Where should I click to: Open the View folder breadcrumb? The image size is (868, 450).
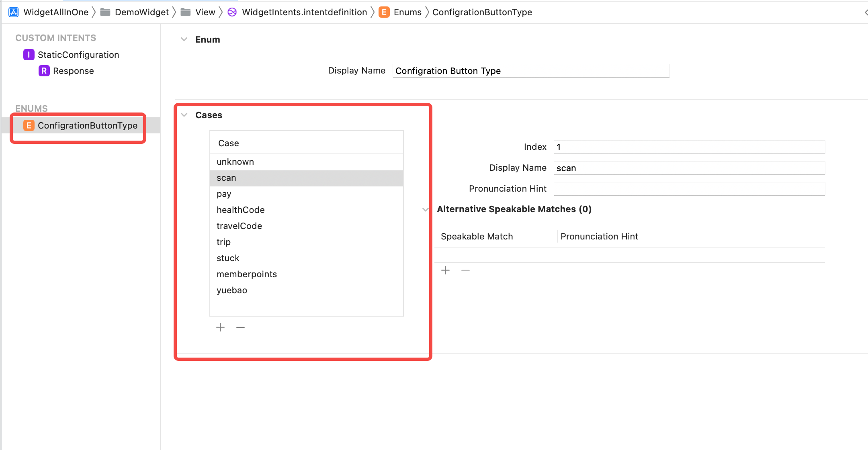205,12
